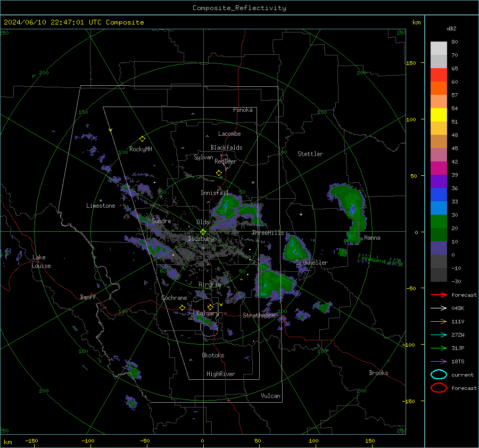This screenshot has width=479, height=448.
Task: Click the Composite_Reflectivity title
Action: 239,8
